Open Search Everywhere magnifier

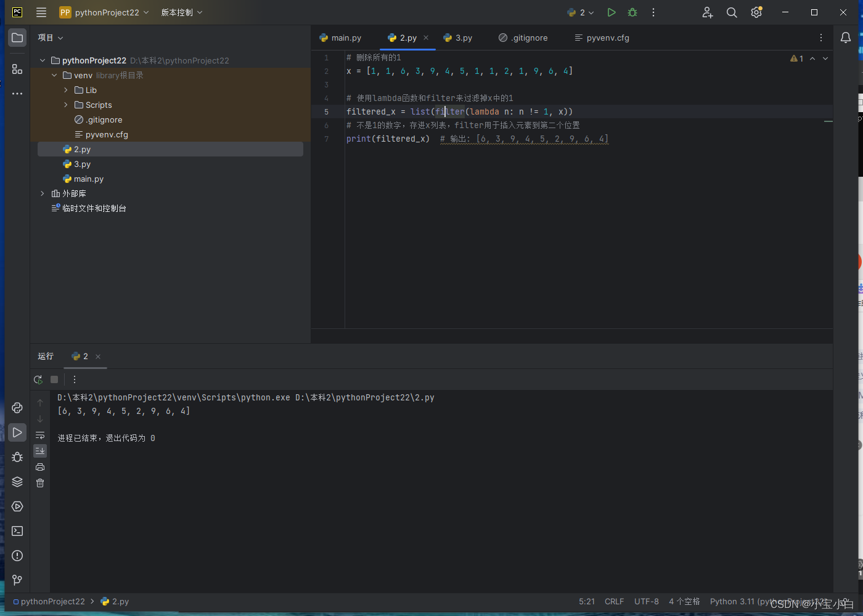coord(732,12)
